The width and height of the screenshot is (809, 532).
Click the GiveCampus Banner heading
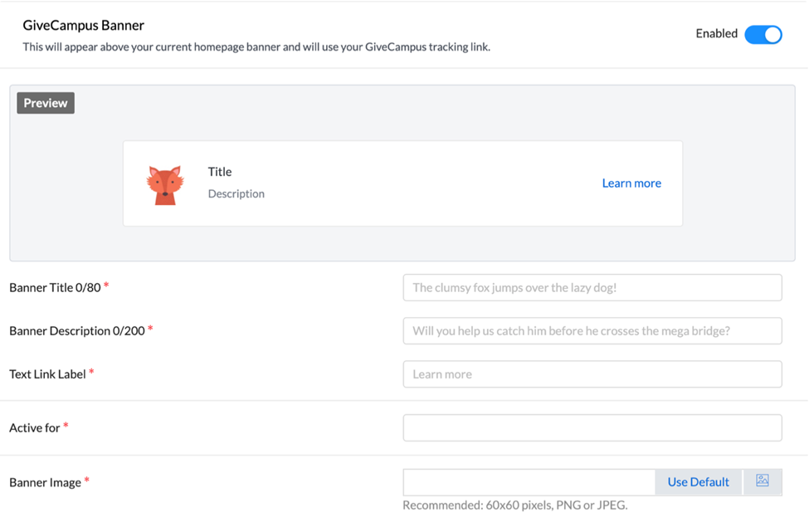click(x=84, y=25)
